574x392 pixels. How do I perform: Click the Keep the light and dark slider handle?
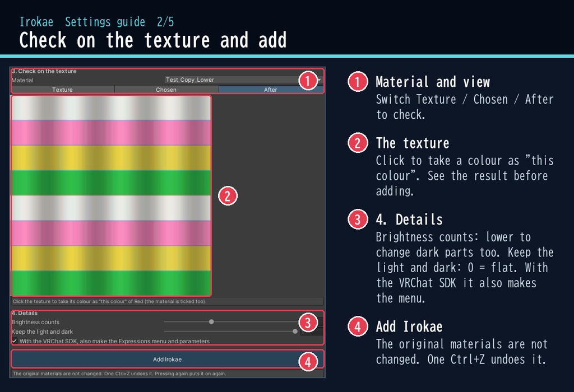click(295, 332)
